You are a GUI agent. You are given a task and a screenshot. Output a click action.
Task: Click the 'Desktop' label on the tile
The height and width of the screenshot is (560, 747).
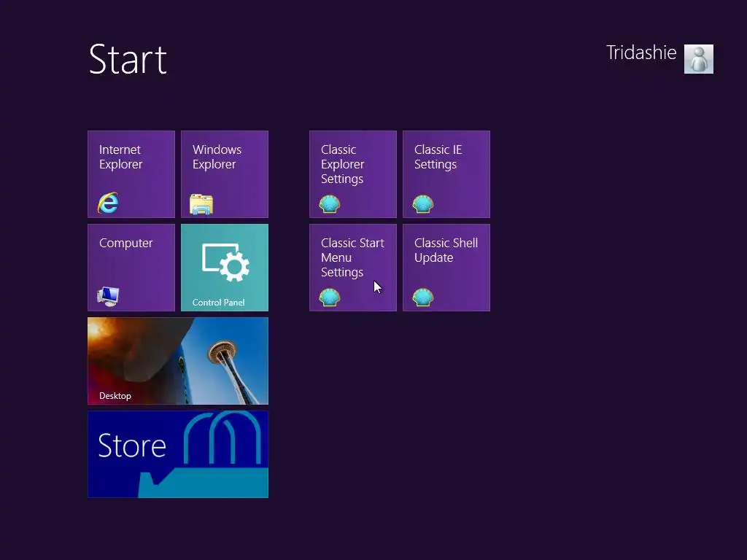(x=115, y=396)
